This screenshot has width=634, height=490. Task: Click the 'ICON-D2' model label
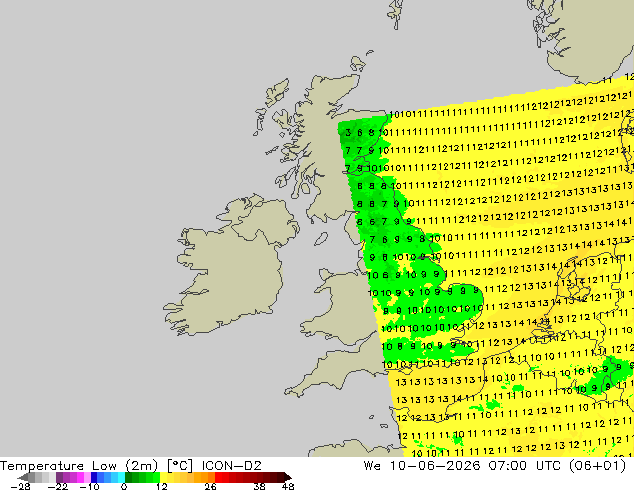click(232, 466)
